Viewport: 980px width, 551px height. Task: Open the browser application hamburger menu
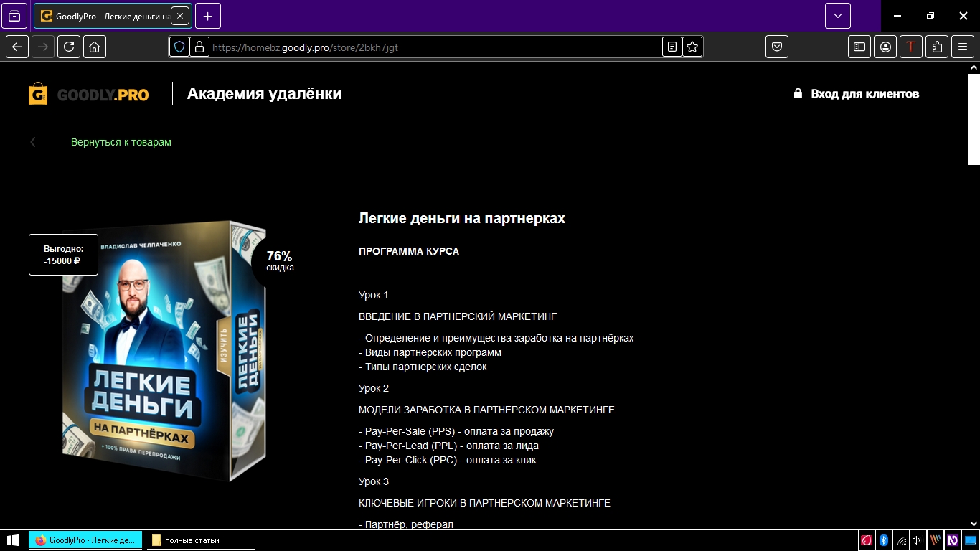click(963, 47)
